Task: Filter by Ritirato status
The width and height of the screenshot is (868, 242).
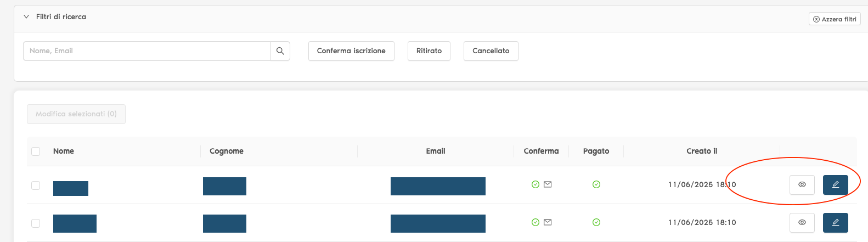Action: point(429,51)
